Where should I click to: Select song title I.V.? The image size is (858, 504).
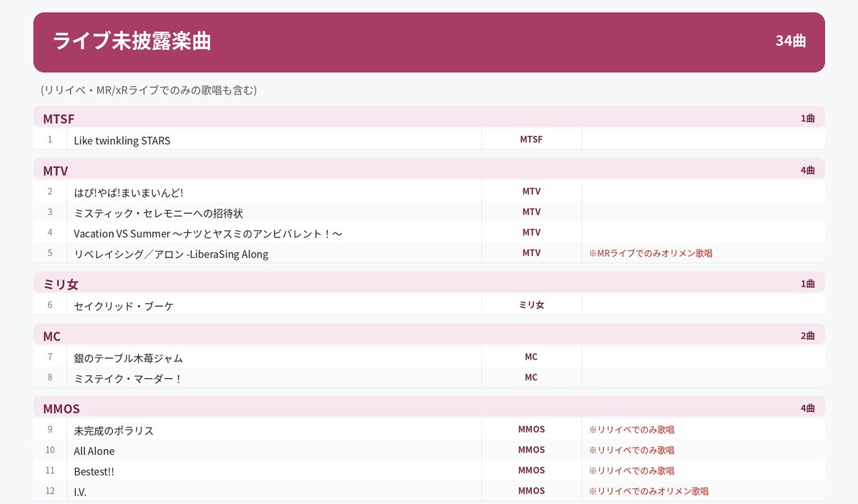(80, 492)
